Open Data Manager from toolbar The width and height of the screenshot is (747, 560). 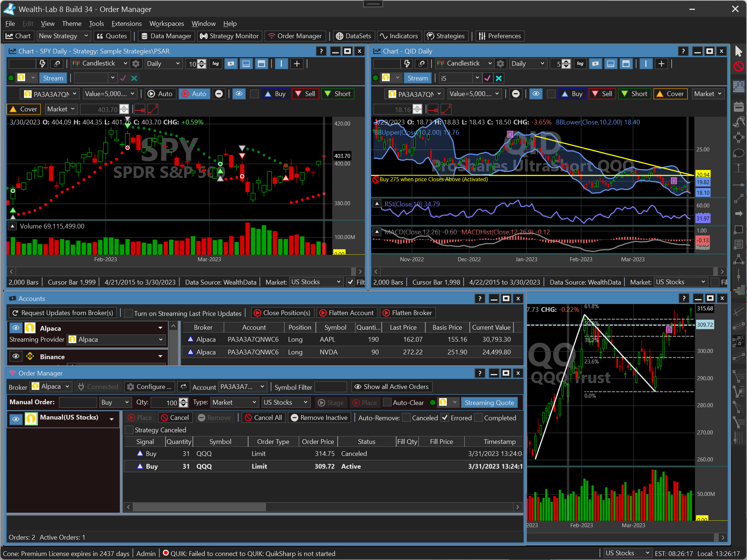tap(166, 36)
